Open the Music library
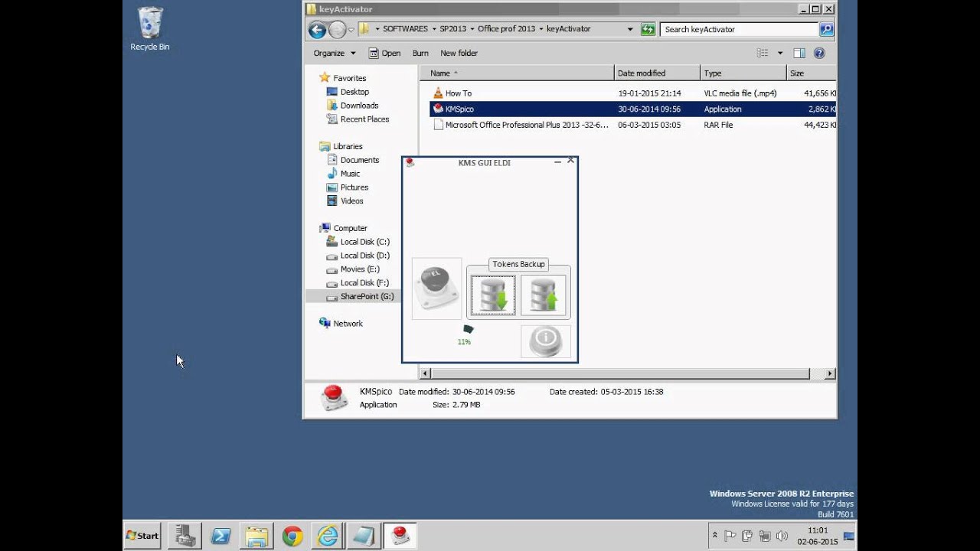The height and width of the screenshot is (551, 980). [x=350, y=174]
